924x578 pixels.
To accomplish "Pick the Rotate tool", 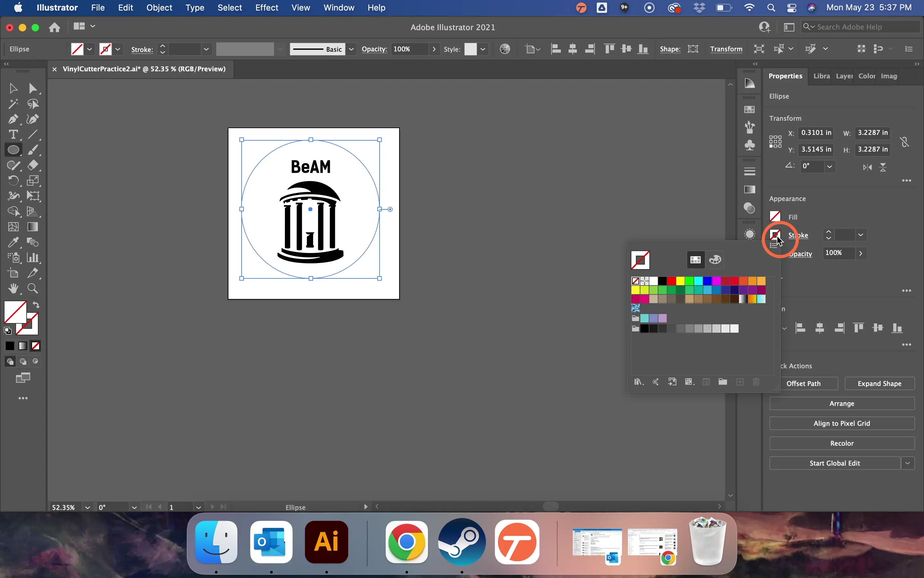I will [13, 180].
